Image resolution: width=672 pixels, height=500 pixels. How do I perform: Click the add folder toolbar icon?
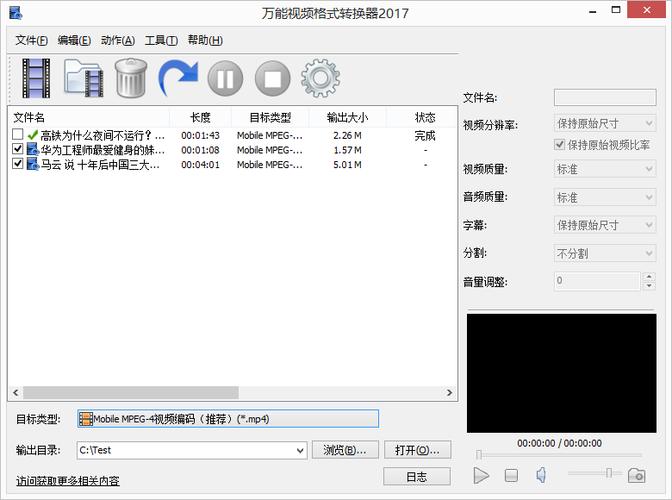pos(84,78)
